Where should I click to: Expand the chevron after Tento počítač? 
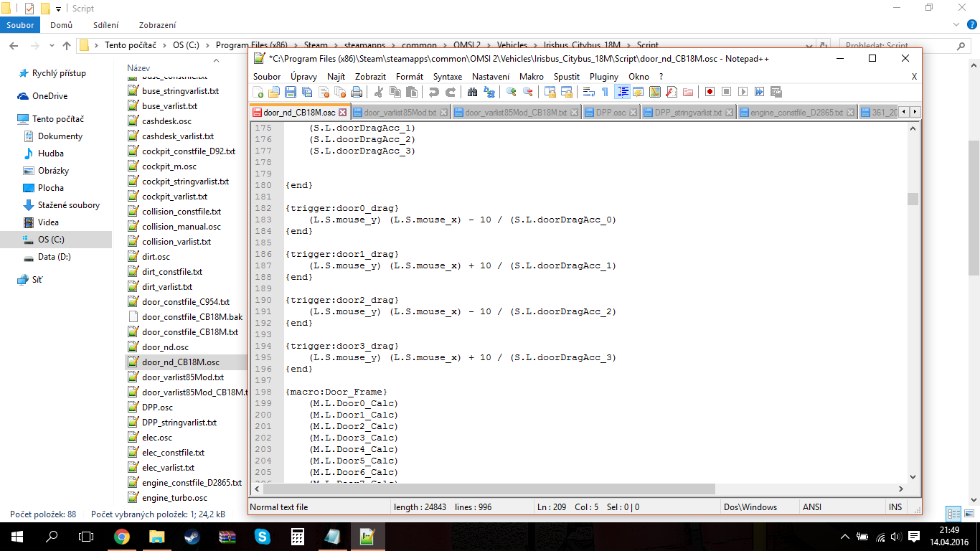[165, 45]
